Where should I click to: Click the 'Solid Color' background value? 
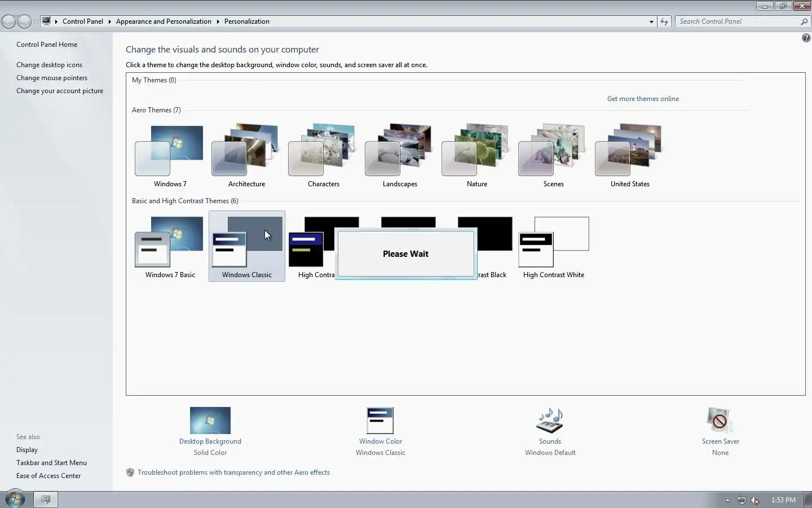(x=210, y=453)
